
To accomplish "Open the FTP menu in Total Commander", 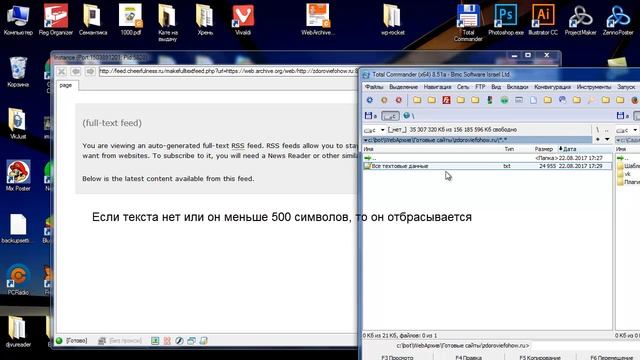I will tap(480, 87).
